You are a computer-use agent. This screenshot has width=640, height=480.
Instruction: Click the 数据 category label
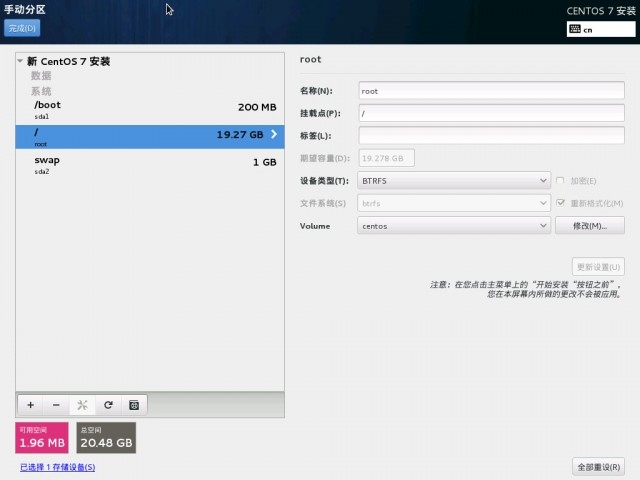point(41,76)
